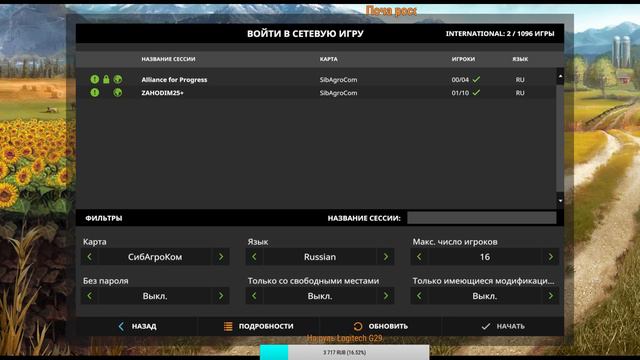Click SibAgroCom map on ZAHODIM25+ row
Viewport: 640px width, 360px height.
click(338, 93)
